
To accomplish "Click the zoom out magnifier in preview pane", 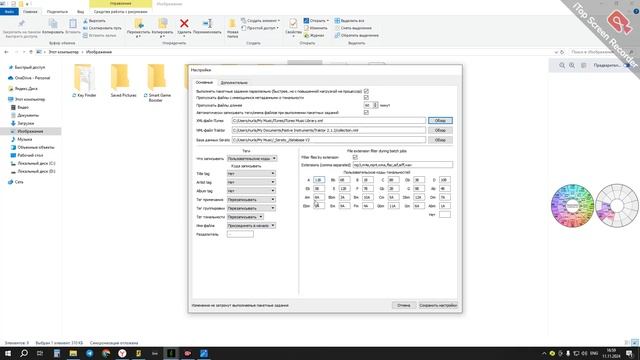I will [562, 65].
